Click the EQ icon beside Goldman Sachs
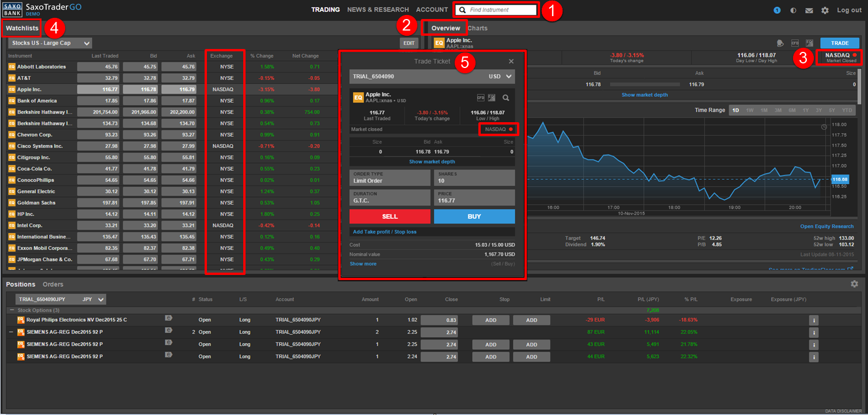Viewport: 868px width, 415px height. [x=12, y=203]
